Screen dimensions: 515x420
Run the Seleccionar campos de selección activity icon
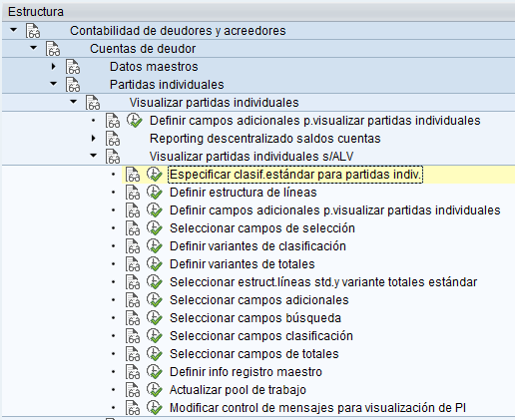155,228
